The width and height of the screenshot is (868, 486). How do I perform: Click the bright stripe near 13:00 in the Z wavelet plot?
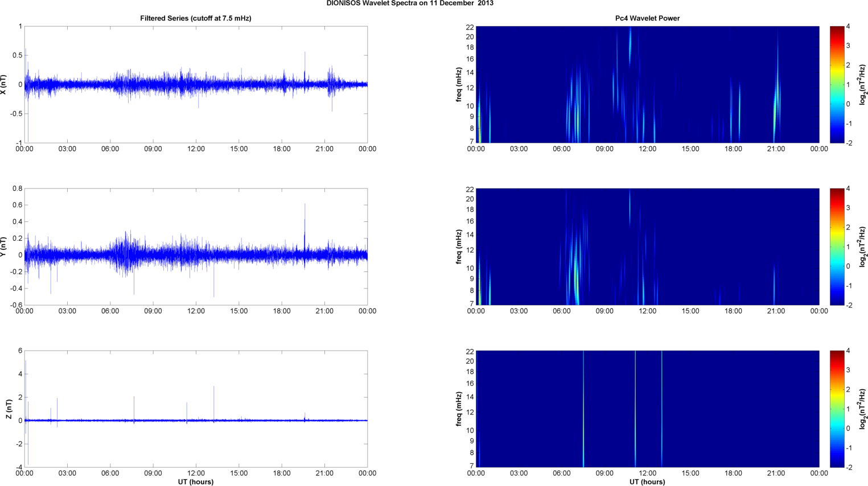(x=661, y=409)
